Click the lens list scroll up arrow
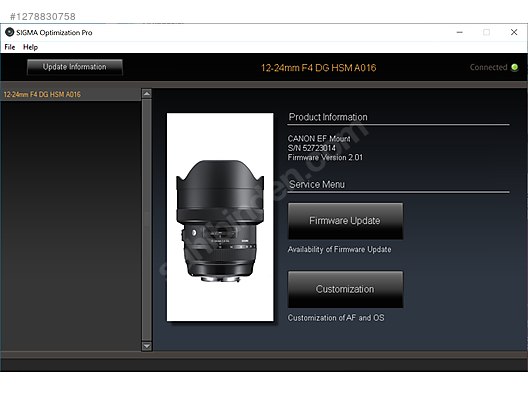Screen dimensions: 528x396 [x=147, y=94]
